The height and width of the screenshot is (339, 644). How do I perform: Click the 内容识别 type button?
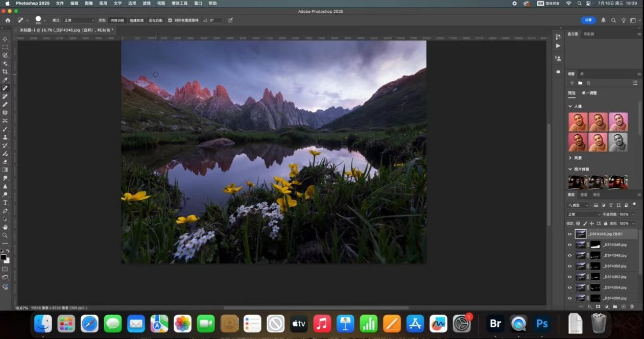(117, 20)
